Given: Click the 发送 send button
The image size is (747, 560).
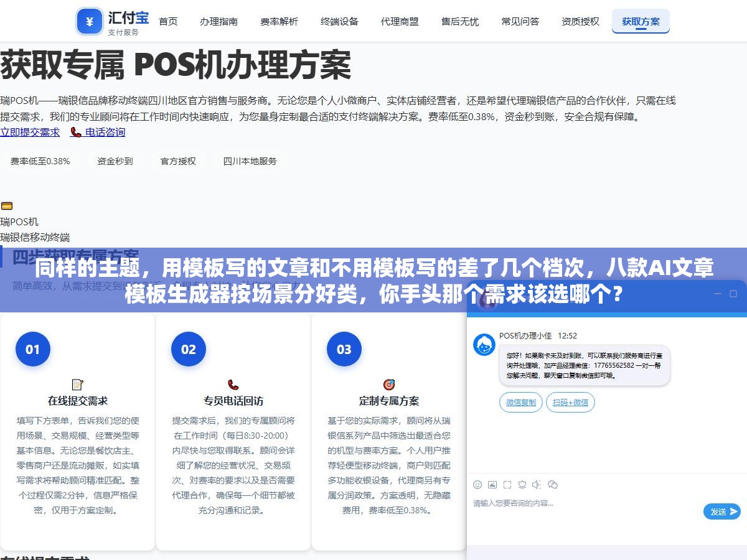Looking at the screenshot, I should click(722, 511).
